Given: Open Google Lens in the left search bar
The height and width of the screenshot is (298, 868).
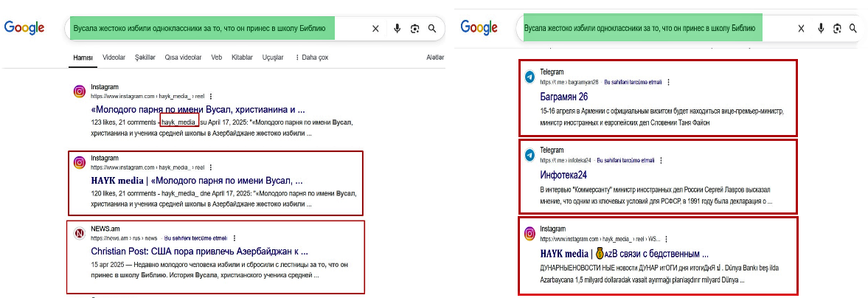Looking at the screenshot, I should point(414,29).
